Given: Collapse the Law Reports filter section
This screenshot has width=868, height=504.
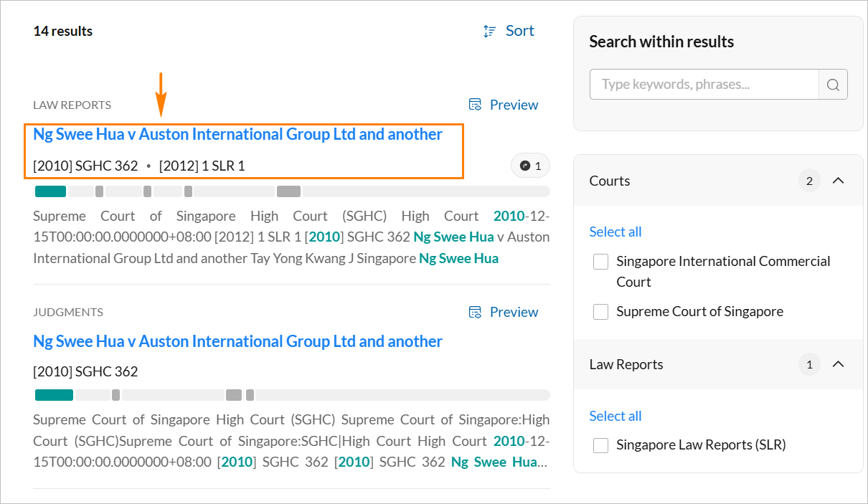Looking at the screenshot, I should coord(838,364).
